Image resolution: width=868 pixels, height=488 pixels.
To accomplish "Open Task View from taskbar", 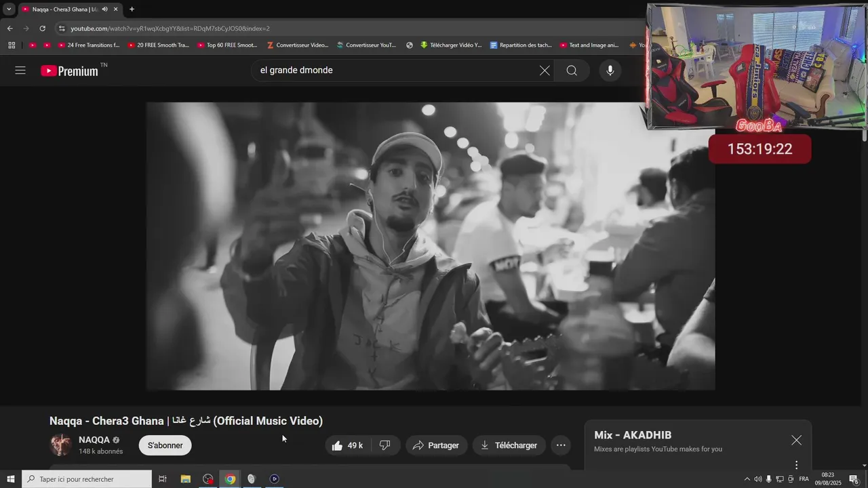I will (163, 479).
